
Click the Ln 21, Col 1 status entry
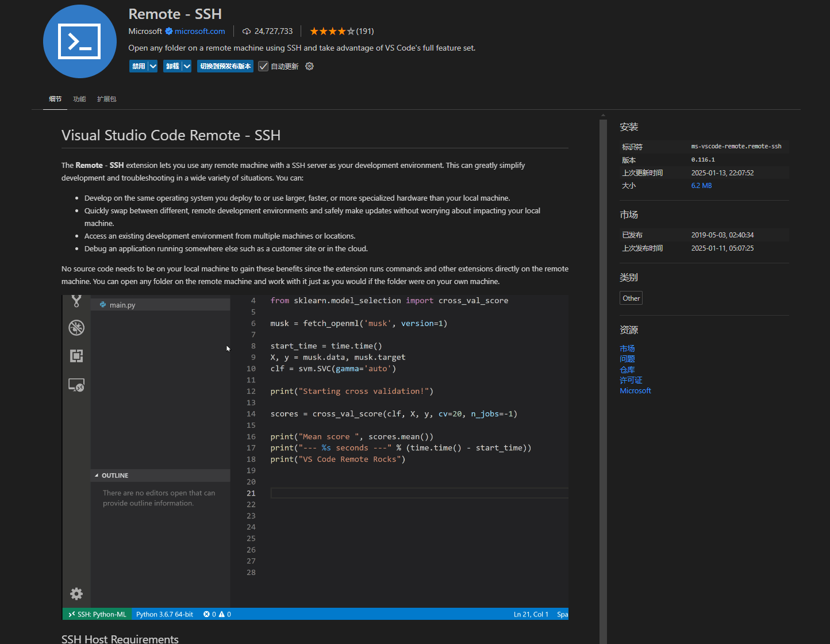(x=531, y=614)
